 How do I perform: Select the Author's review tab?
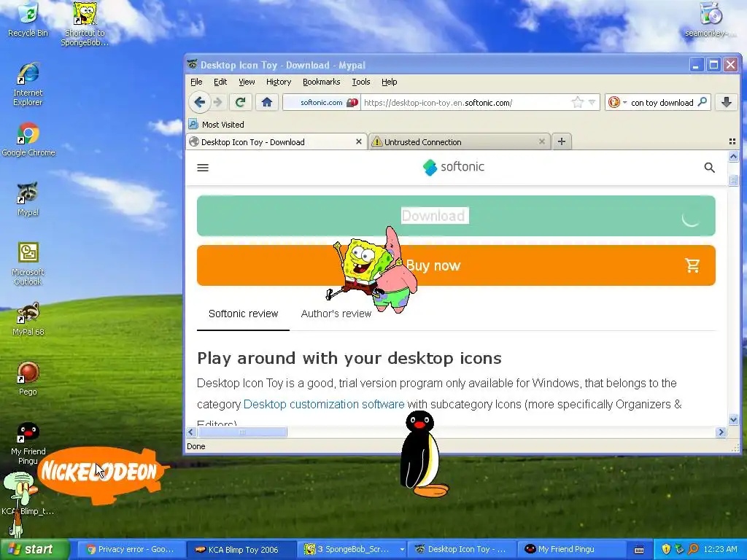coord(336,314)
